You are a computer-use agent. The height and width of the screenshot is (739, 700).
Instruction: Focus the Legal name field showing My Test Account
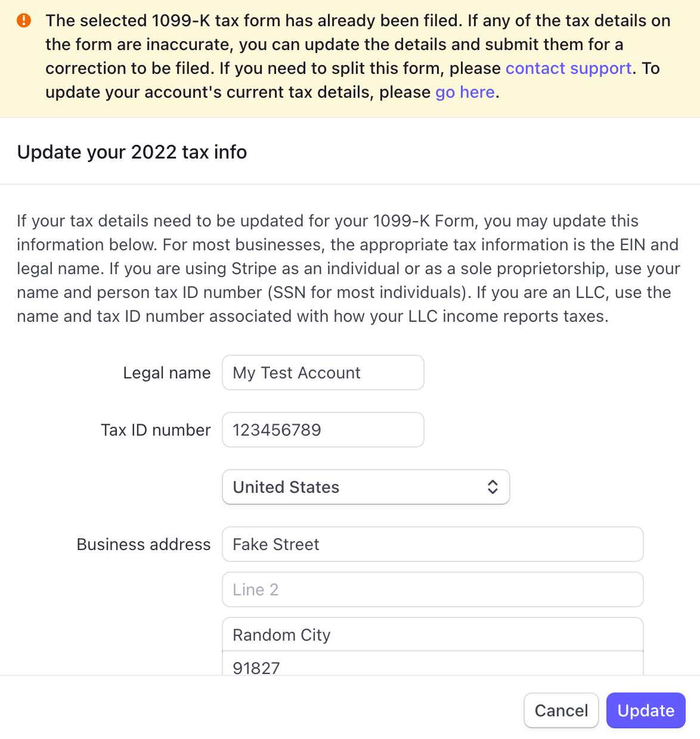point(323,372)
